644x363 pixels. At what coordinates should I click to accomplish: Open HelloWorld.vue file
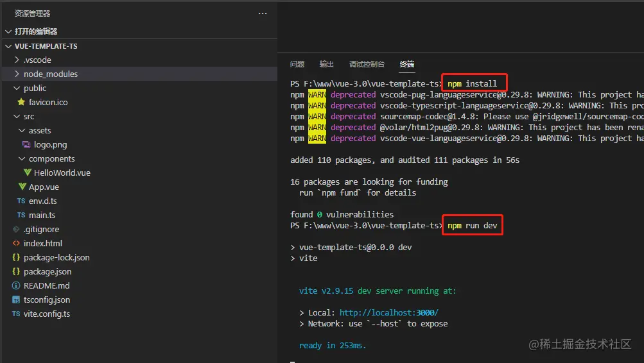pyautogui.click(x=62, y=173)
